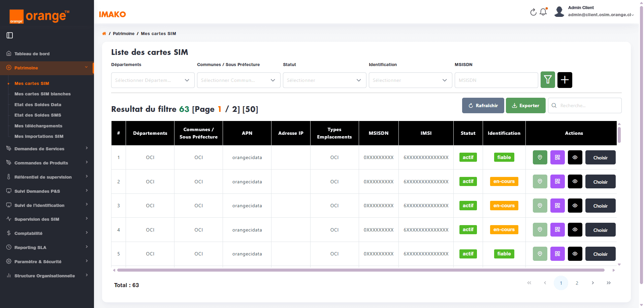Screen dimensions: 644x308
Task: Click the reload icon in header
Action: coord(533,12)
